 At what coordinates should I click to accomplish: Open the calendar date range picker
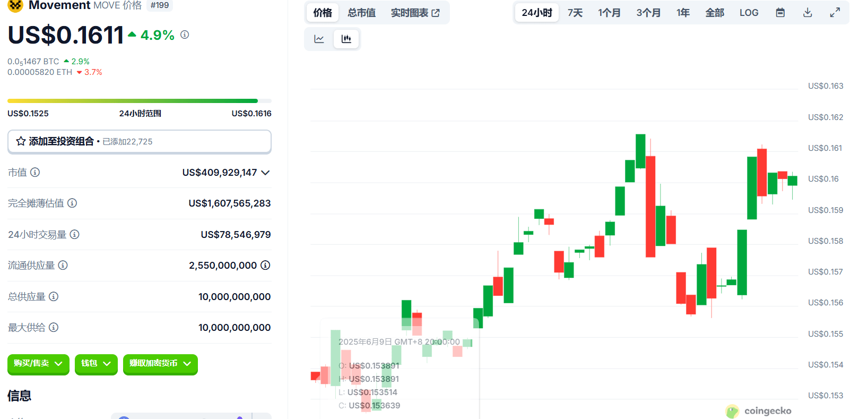(x=780, y=13)
